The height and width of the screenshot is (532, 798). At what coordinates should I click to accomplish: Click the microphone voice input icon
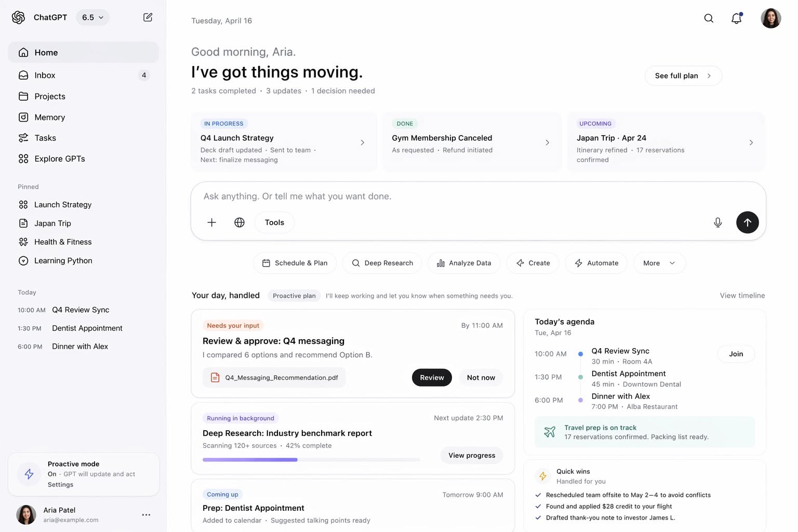click(x=717, y=222)
